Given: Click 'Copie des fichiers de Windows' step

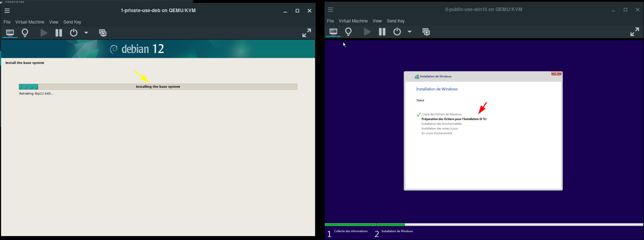Looking at the screenshot, I should point(442,114).
